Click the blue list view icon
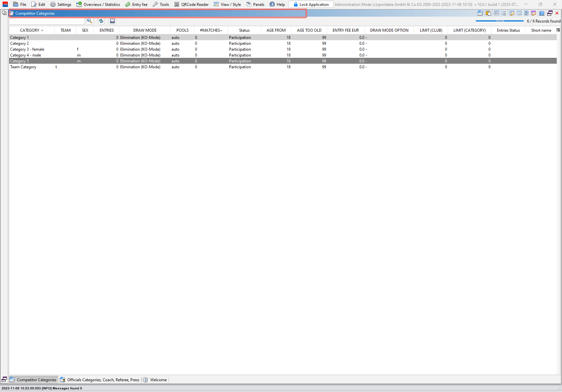Viewport: 562px width, 392px height. pyautogui.click(x=542, y=13)
